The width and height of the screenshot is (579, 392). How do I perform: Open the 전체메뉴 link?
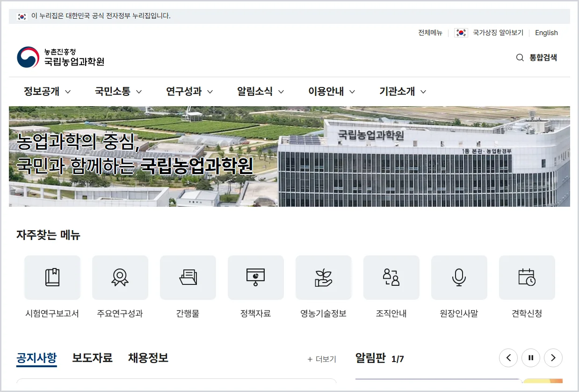430,33
